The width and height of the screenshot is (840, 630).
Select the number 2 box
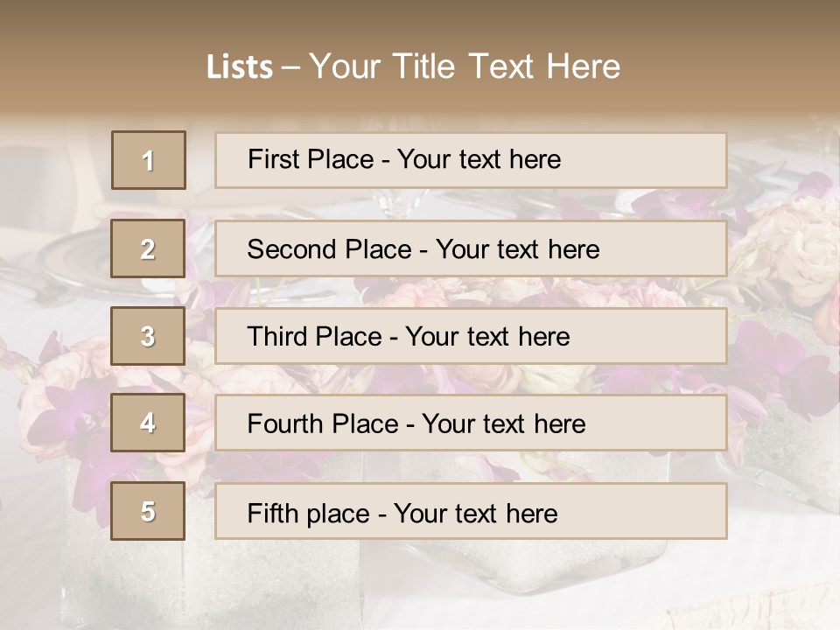click(x=149, y=248)
